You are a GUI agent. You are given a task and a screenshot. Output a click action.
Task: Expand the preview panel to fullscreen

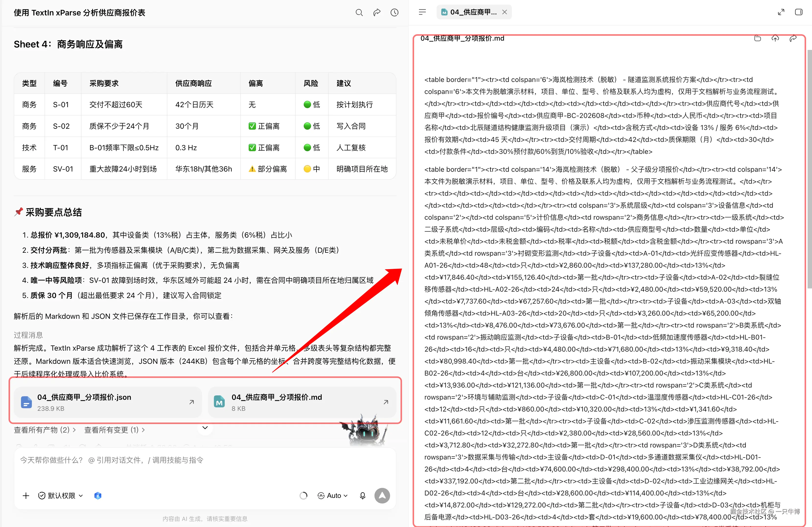781,12
